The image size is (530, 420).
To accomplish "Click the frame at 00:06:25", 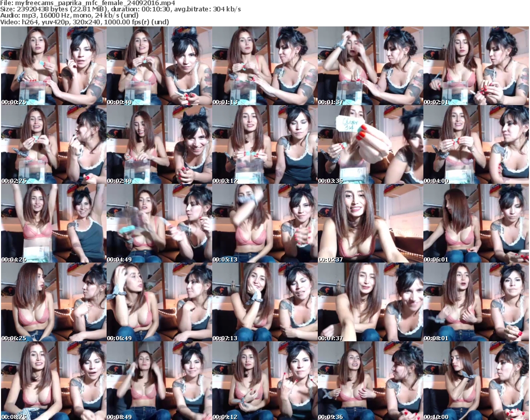I will click(x=54, y=302).
